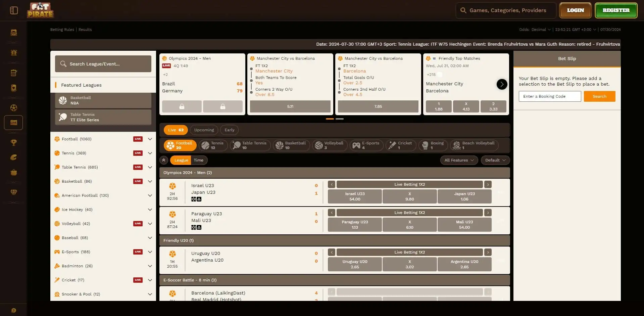Open the card games section in the sidebar

[x=13, y=88]
